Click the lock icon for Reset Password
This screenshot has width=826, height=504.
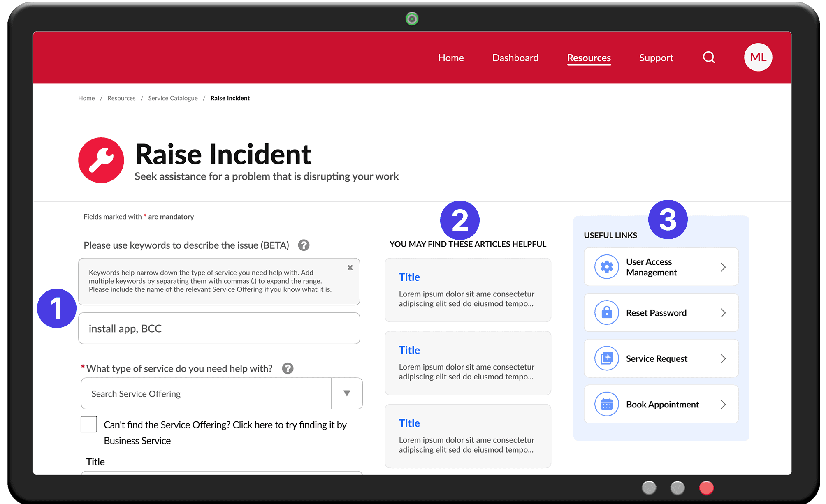click(606, 313)
